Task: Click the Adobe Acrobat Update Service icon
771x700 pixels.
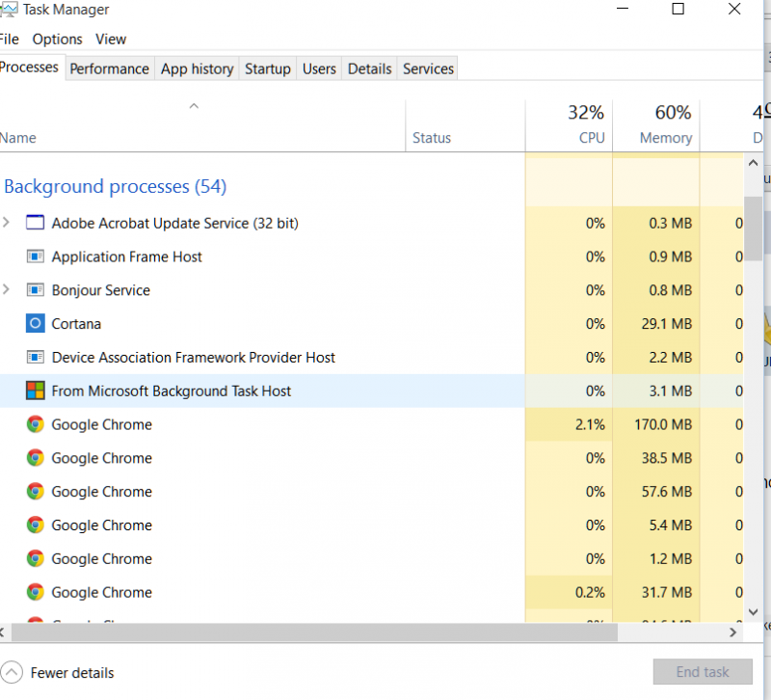Action: tap(35, 223)
